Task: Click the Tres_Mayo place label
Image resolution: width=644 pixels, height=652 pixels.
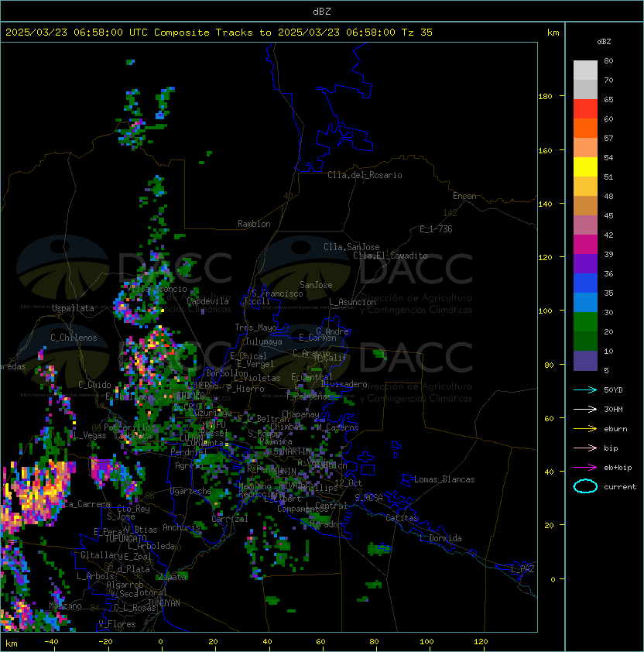Action: pyautogui.click(x=255, y=328)
